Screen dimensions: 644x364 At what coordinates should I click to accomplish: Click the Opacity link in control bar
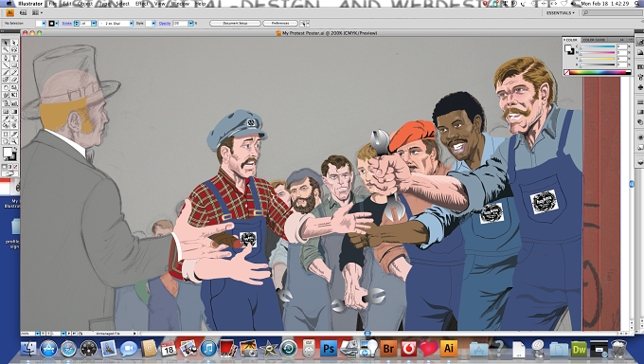[165, 24]
